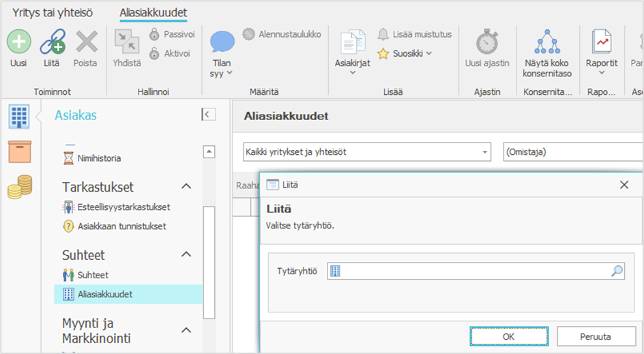
Task: Click the magnifier in Tytäryhtiö field
Action: [x=617, y=271]
